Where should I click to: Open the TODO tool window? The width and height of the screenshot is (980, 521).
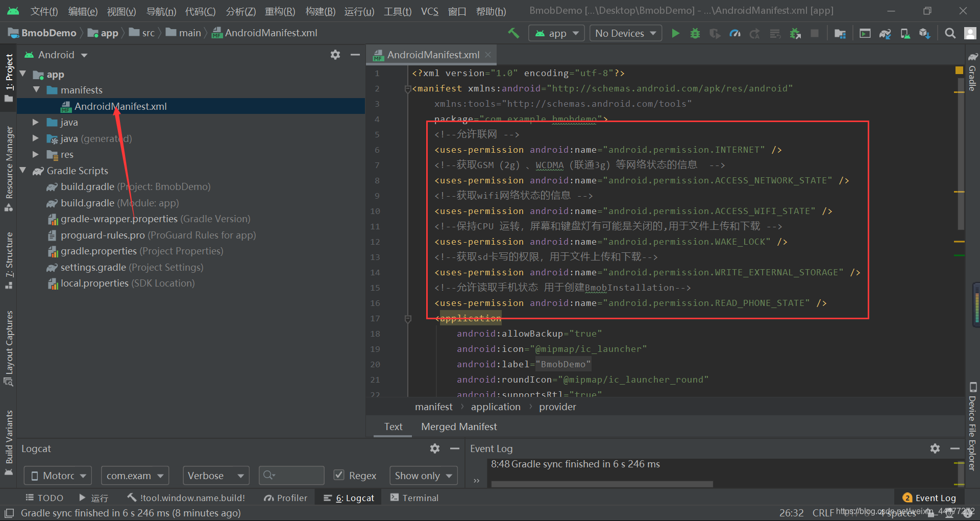point(44,498)
